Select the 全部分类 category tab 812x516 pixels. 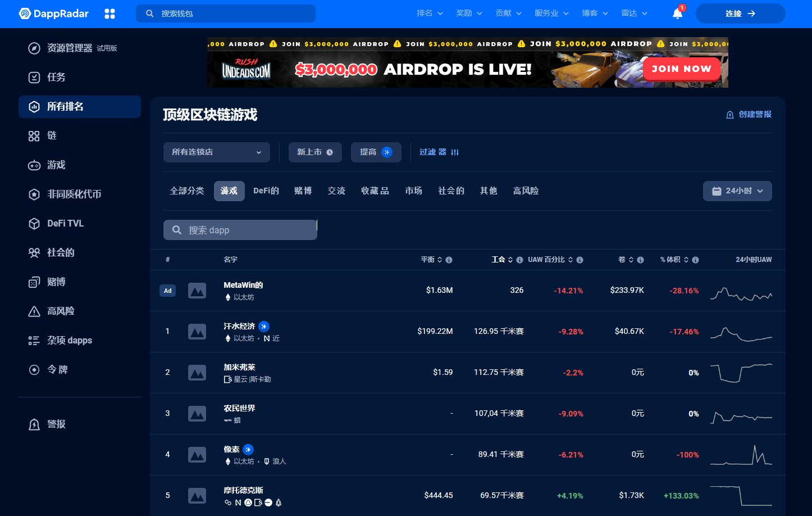click(x=187, y=191)
